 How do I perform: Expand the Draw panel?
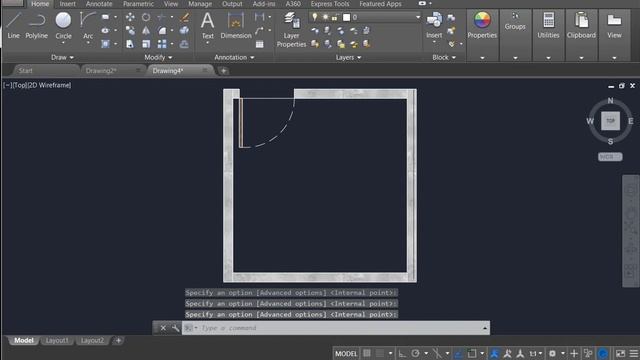coord(62,58)
